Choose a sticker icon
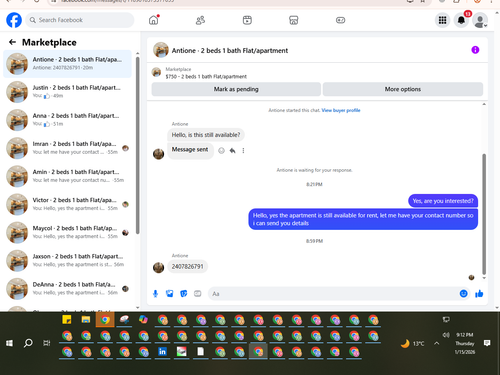The image size is (500, 375). pyautogui.click(x=184, y=294)
